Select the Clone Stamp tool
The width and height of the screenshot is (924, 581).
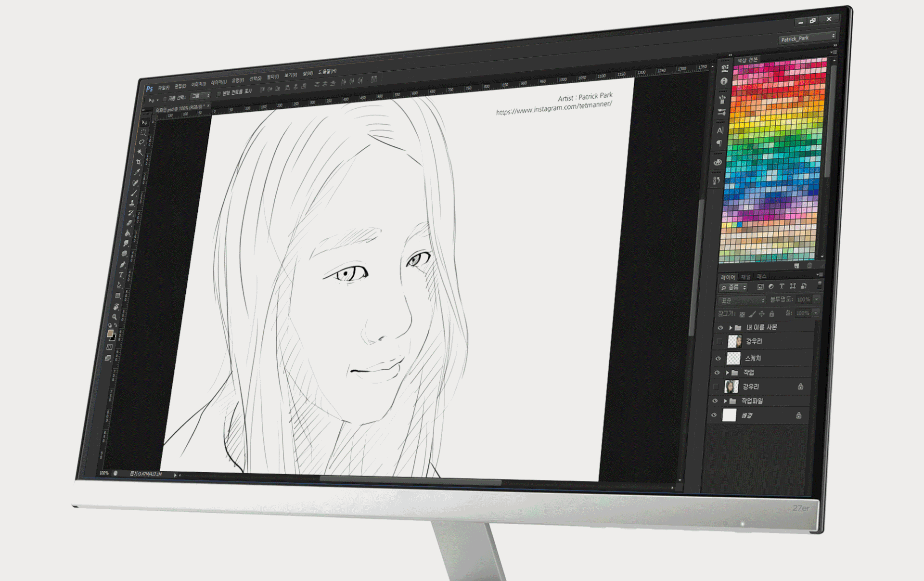pyautogui.click(x=132, y=203)
